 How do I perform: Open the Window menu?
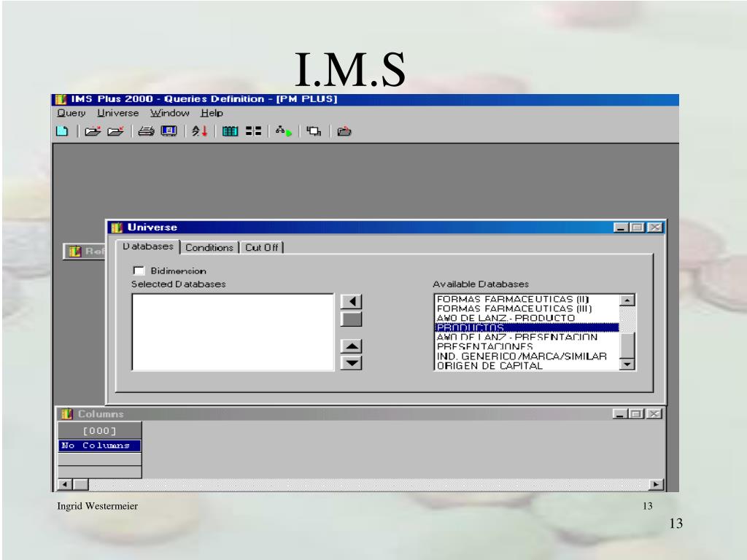(x=169, y=113)
